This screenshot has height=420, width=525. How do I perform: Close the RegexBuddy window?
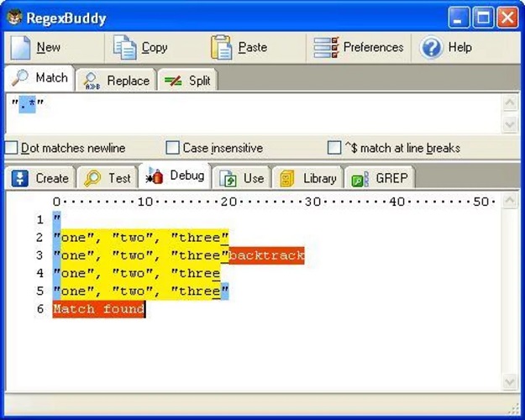click(507, 18)
